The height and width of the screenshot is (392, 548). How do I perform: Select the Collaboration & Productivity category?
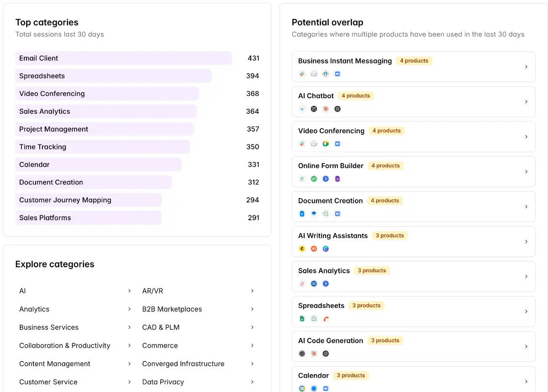pyautogui.click(x=64, y=345)
